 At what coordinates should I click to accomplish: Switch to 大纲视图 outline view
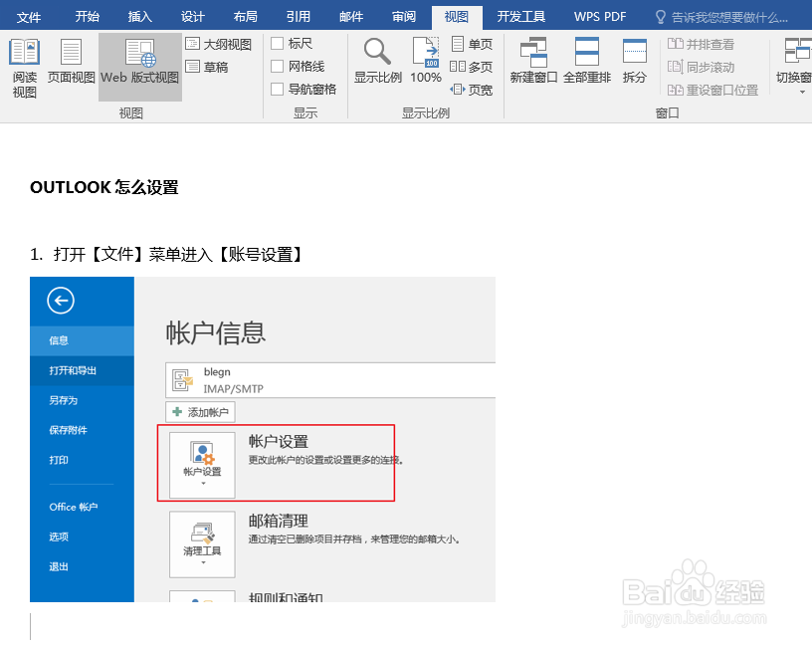[219, 45]
